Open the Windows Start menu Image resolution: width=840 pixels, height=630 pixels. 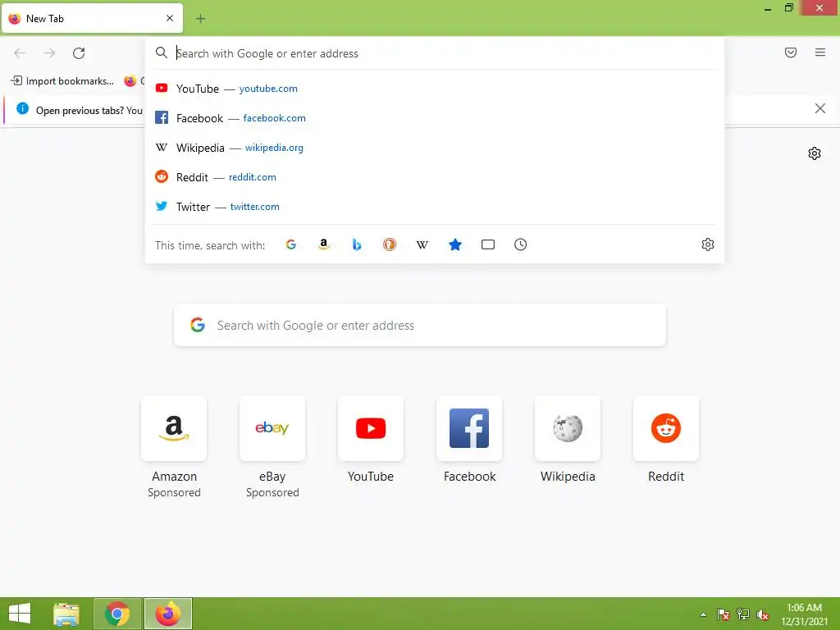pyautogui.click(x=20, y=614)
